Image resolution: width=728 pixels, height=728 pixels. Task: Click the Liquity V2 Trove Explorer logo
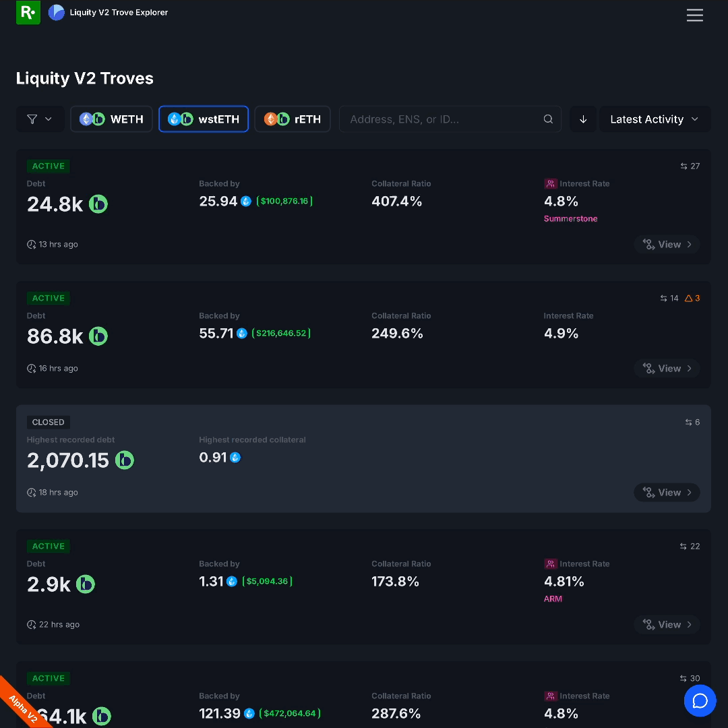tap(57, 12)
